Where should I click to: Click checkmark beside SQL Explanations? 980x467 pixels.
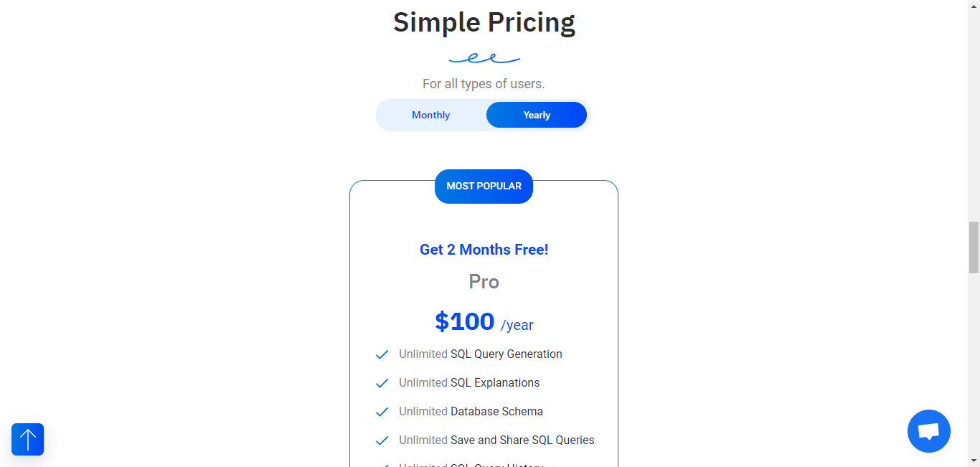tap(382, 383)
